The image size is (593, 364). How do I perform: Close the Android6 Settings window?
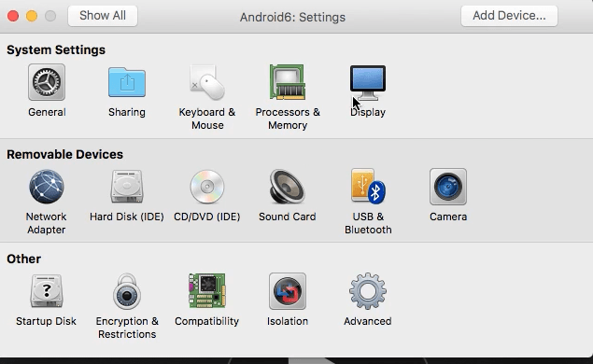pos(13,16)
